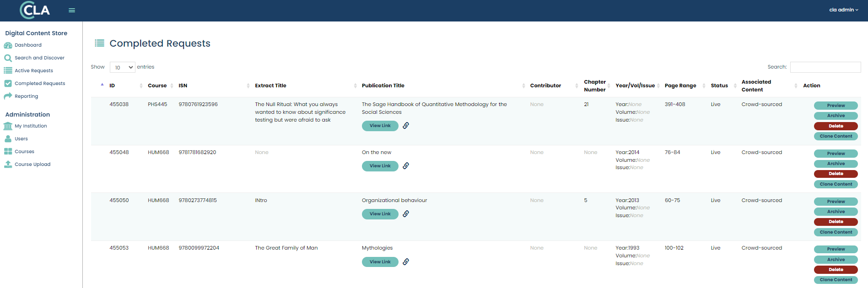Go to Reporting in sidebar

[26, 96]
